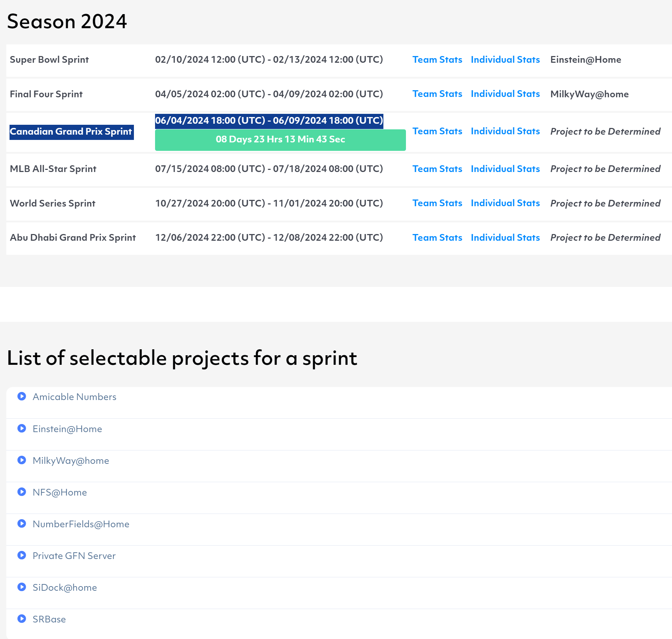
Task: Click the arrow icon next to SiDock@home
Action: tap(22, 587)
